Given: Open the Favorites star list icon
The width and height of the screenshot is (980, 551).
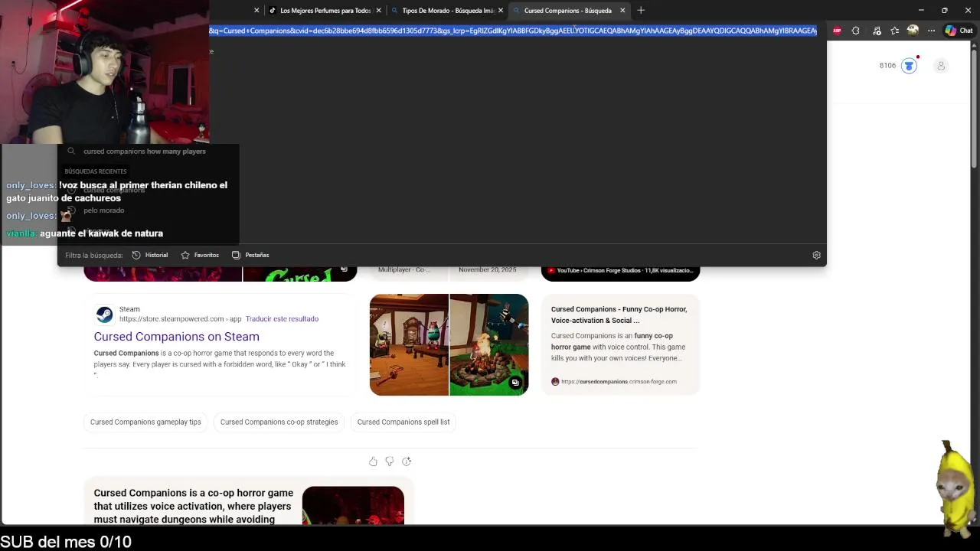Looking at the screenshot, I should [894, 31].
